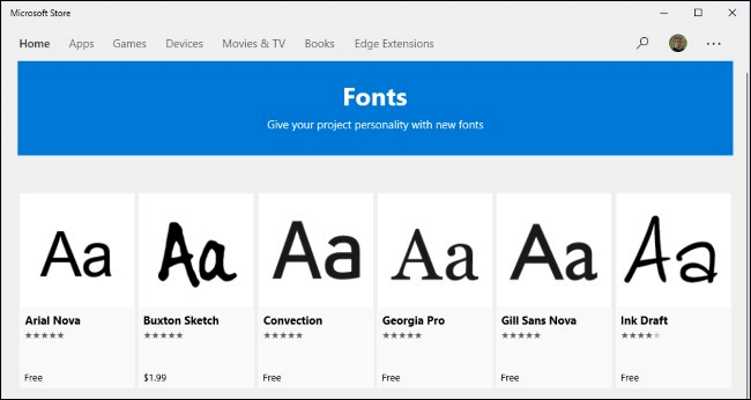Click the Georgia Pro title link
Image resolution: width=751 pixels, height=400 pixels.
413,321
